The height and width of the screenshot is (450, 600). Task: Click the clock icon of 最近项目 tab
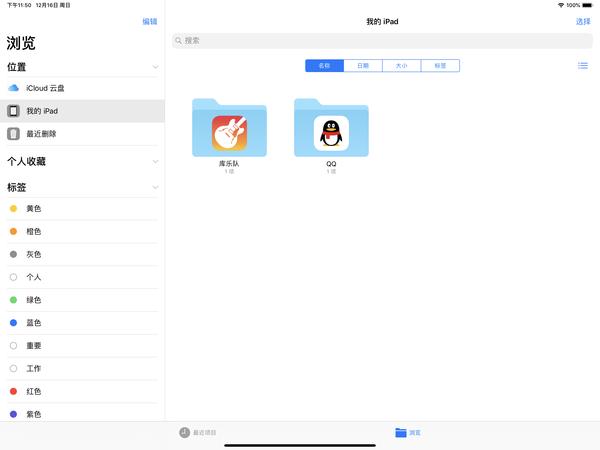click(184, 432)
